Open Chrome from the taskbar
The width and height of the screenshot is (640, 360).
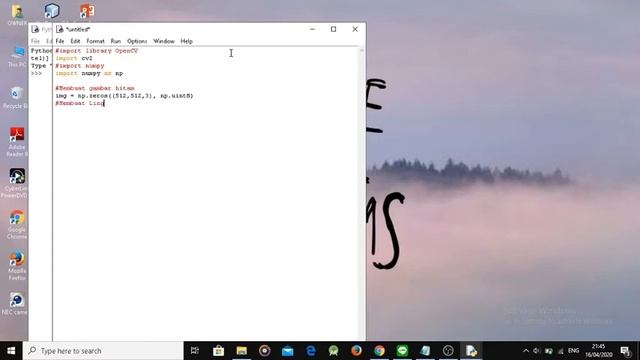(379, 351)
